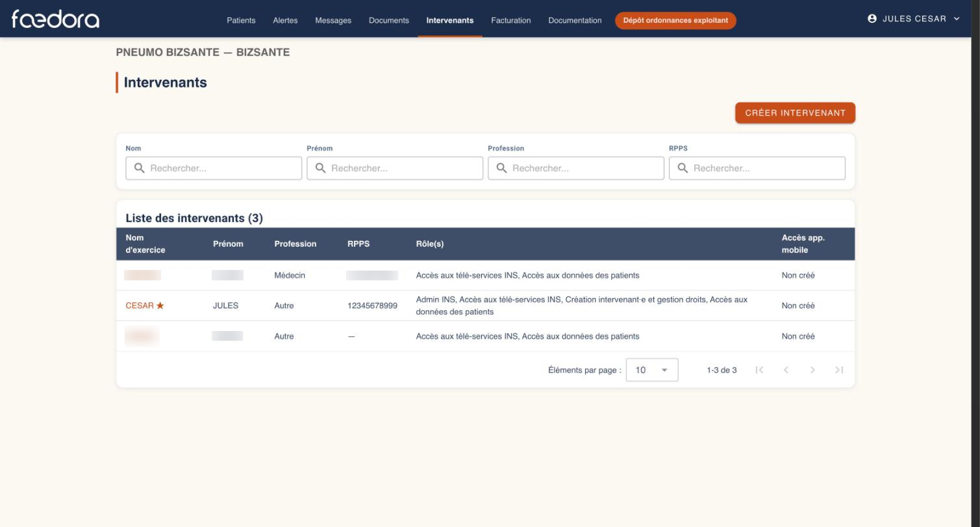Click the search icon in the RPPS field
The width and height of the screenshot is (980, 527).
pos(683,168)
